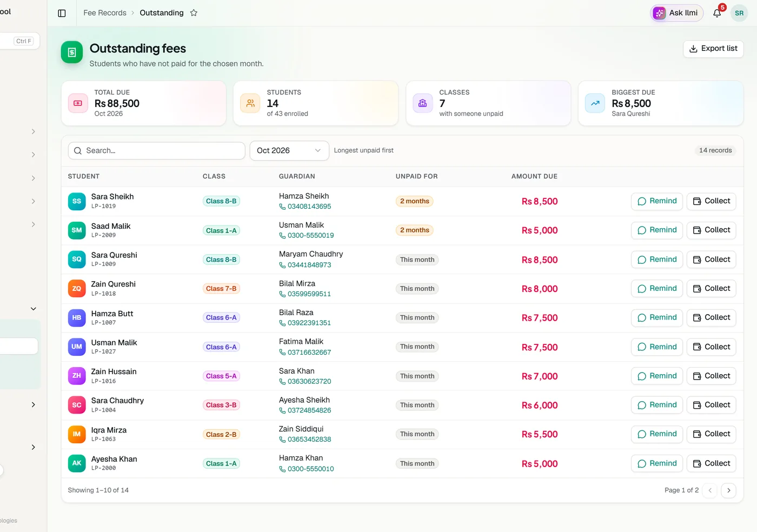This screenshot has height=532, width=757.
Task: Remind guardian of Hamza Butt
Action: pos(657,318)
